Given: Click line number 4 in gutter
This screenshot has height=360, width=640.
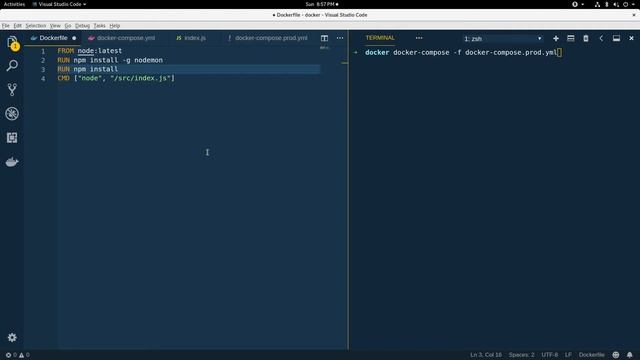Looking at the screenshot, I should coord(43,78).
